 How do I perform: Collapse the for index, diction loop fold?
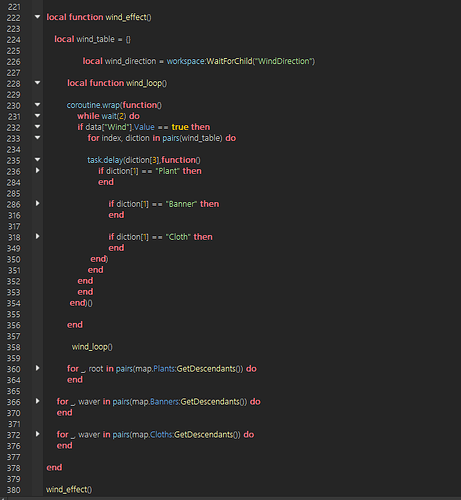click(37, 138)
